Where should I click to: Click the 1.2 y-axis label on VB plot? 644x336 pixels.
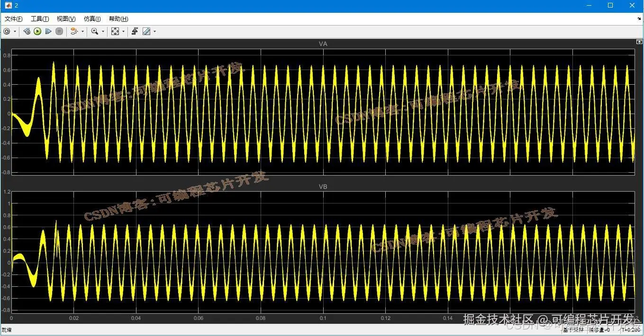click(7, 192)
